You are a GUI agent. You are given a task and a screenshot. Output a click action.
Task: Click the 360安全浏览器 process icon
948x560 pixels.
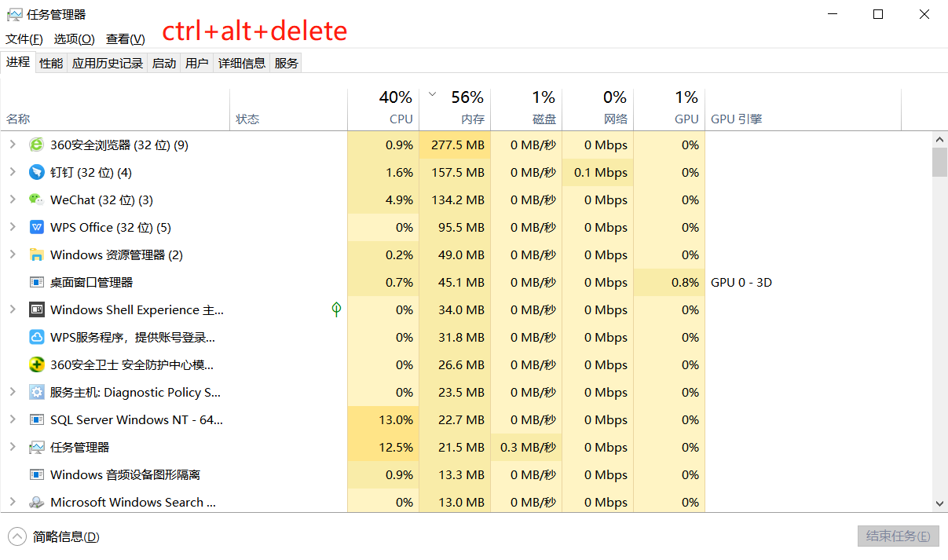pyautogui.click(x=37, y=145)
